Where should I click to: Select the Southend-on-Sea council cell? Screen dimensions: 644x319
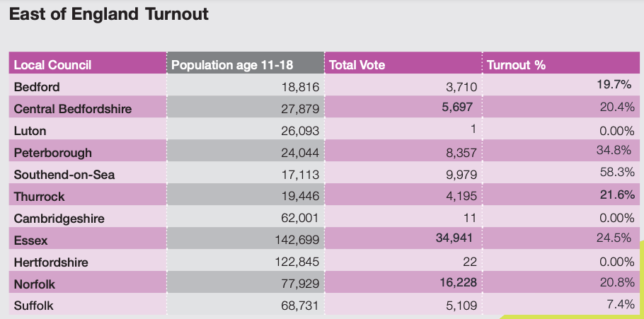[x=64, y=175]
